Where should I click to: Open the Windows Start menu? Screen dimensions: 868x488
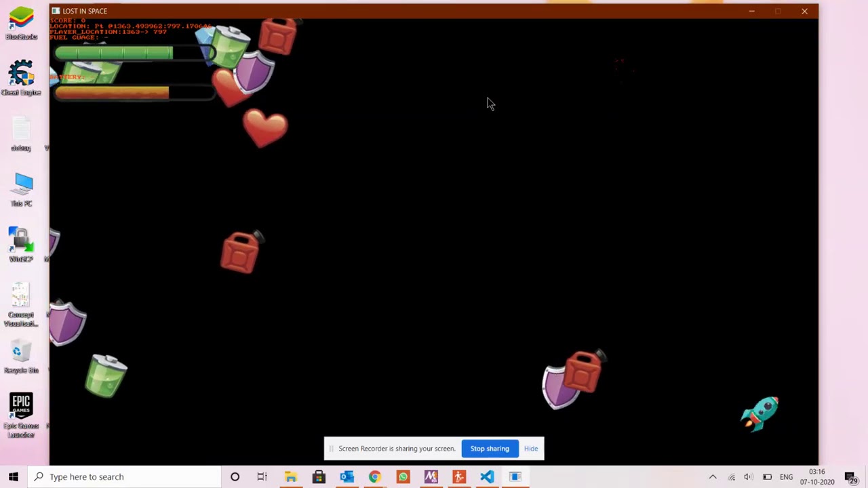click(x=14, y=476)
